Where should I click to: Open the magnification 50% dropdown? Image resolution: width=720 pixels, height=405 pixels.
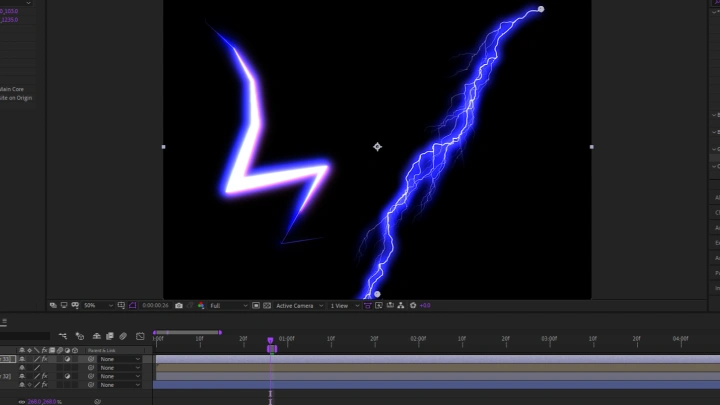click(92, 305)
